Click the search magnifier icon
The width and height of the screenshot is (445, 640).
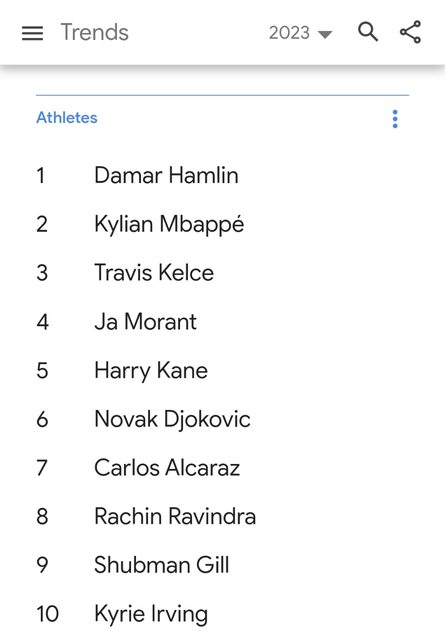(368, 32)
